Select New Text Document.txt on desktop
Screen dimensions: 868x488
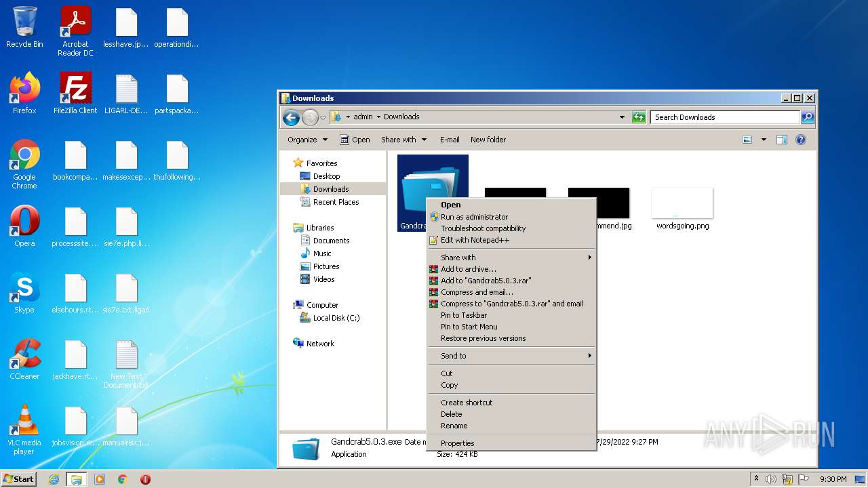coord(126,364)
